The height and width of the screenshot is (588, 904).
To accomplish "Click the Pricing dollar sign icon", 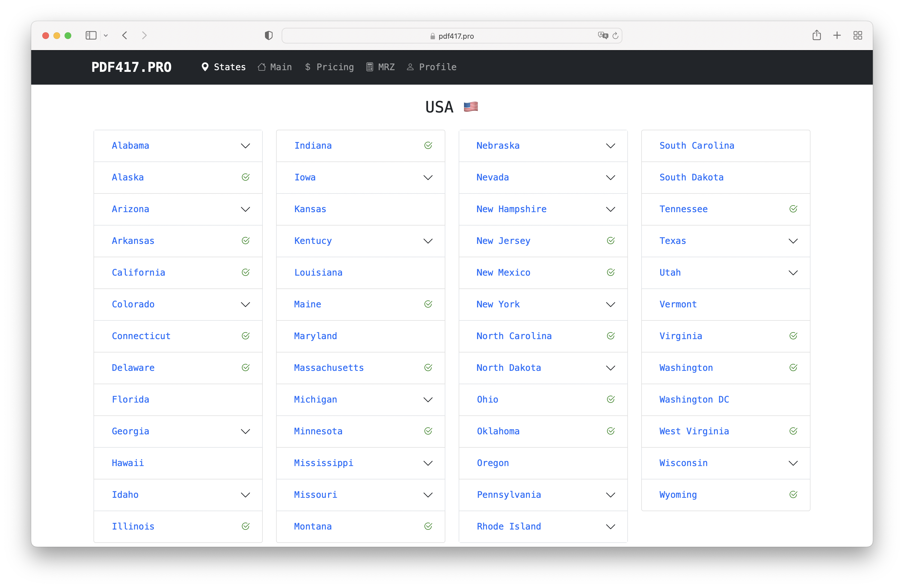I will click(308, 67).
